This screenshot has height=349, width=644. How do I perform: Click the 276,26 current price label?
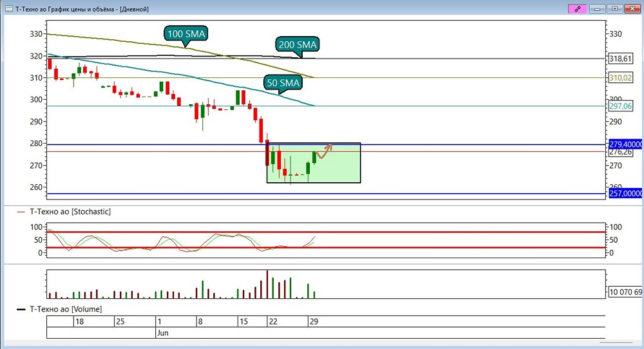point(620,153)
